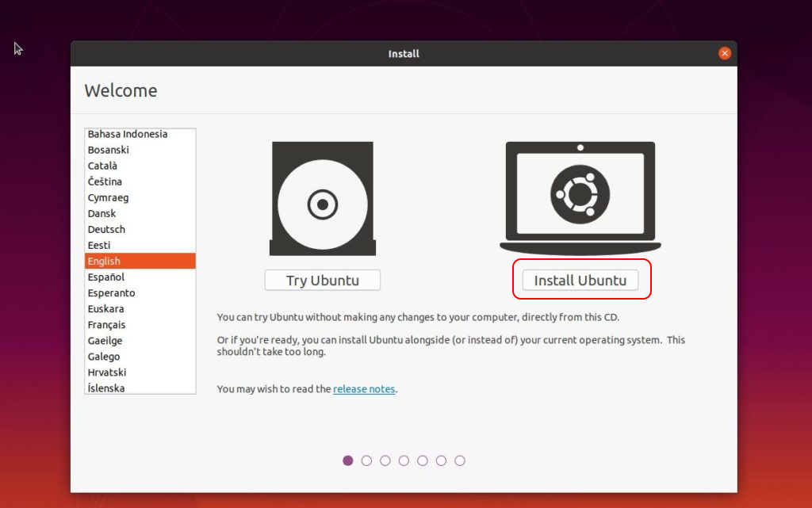Image resolution: width=812 pixels, height=508 pixels.
Task: Select Cymraeg language option
Action: [108, 197]
